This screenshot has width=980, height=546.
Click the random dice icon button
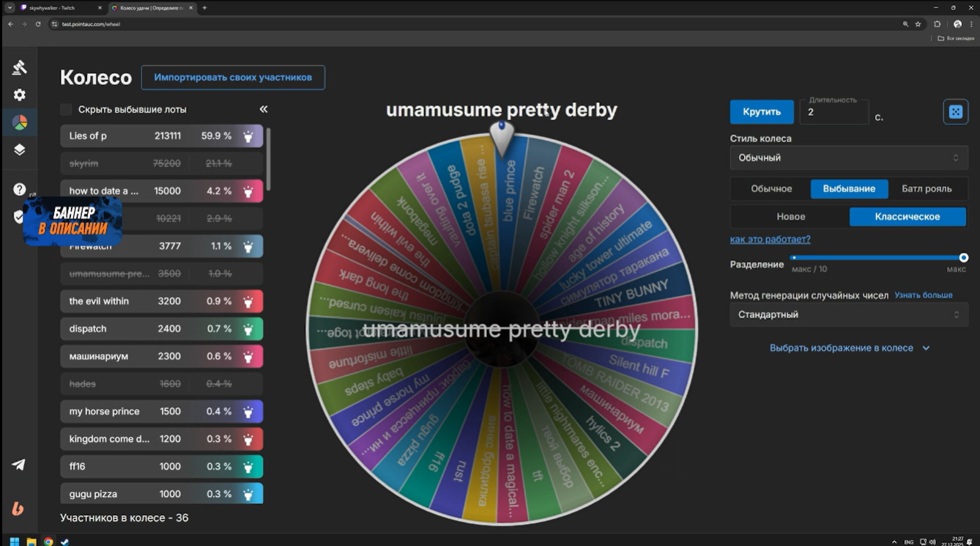click(956, 112)
